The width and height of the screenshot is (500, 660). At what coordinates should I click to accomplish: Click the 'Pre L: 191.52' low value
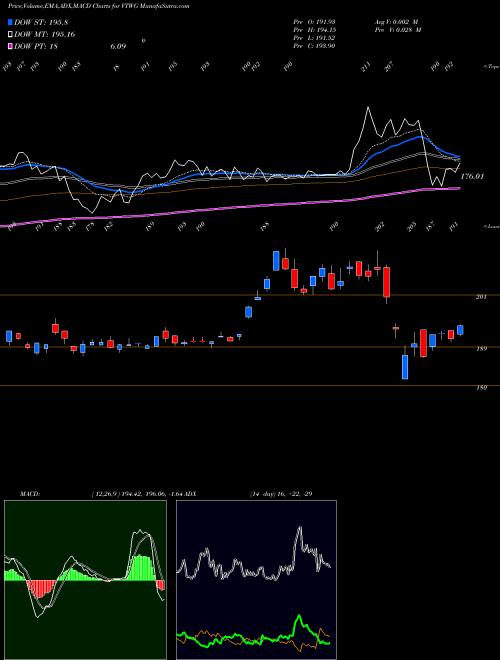(314, 38)
